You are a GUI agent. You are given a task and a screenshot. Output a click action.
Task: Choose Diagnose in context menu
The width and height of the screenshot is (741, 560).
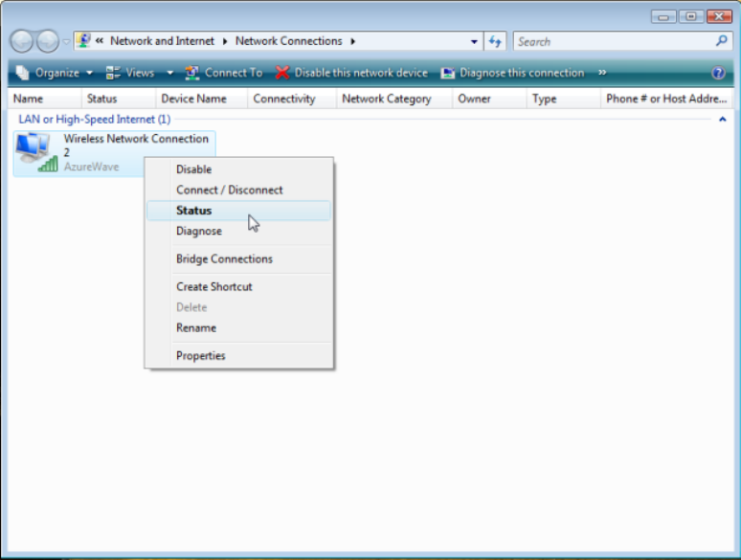pyautogui.click(x=238, y=231)
